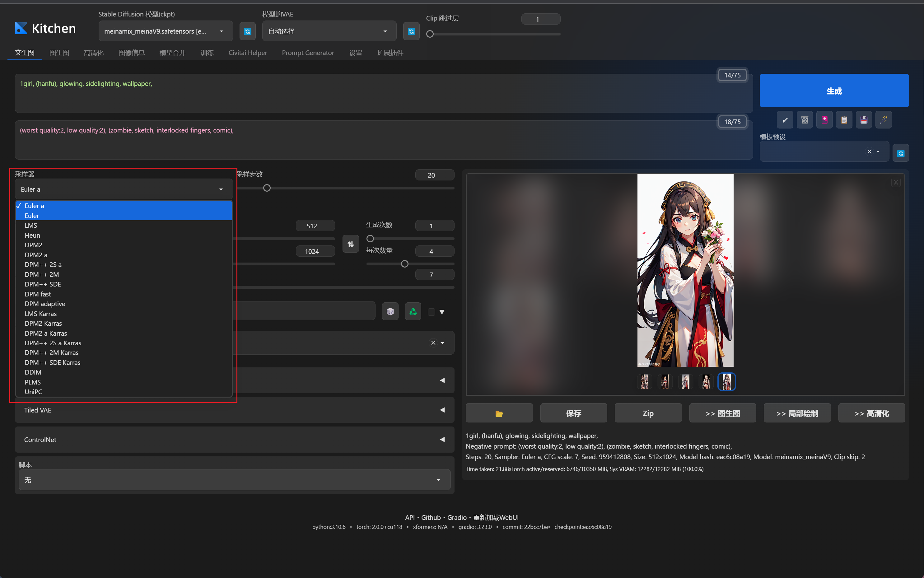
Task: Adjust the 每次数量 batch size slider handle
Action: pyautogui.click(x=404, y=264)
